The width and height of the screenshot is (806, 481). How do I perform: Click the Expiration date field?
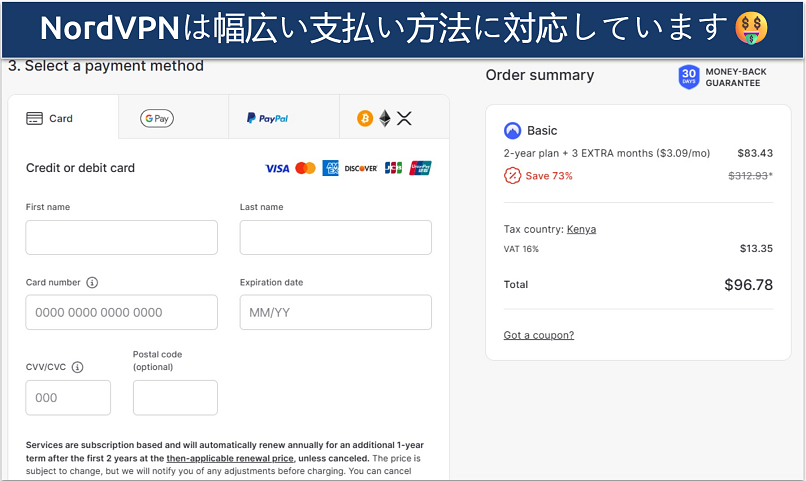(335, 312)
